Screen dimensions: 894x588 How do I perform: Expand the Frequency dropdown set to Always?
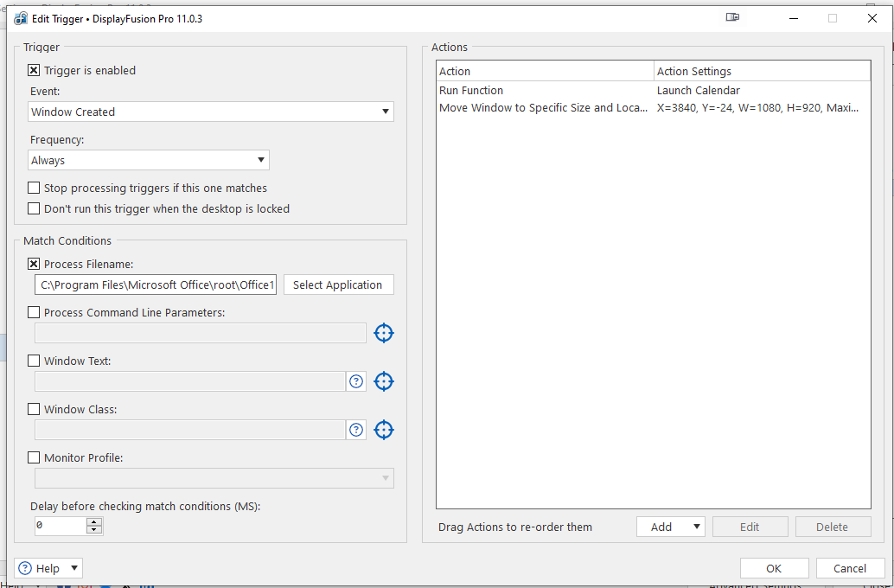pos(148,160)
